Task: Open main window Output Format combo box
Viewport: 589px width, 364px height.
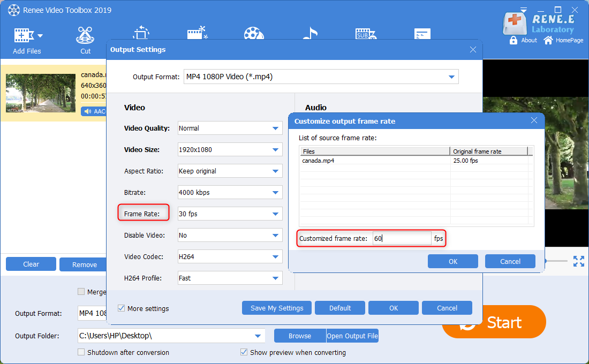Action: point(92,313)
